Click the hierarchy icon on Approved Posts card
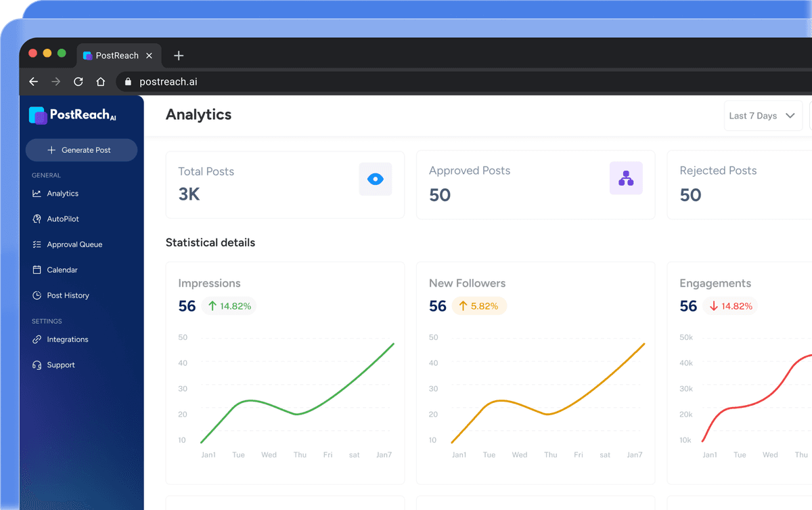The height and width of the screenshot is (510, 812). pos(626,178)
